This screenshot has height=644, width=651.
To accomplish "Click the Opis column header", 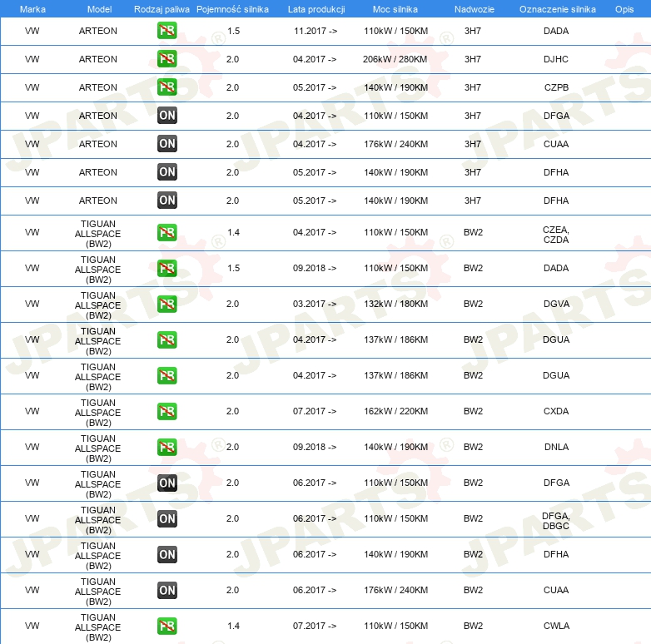I will (624, 9).
